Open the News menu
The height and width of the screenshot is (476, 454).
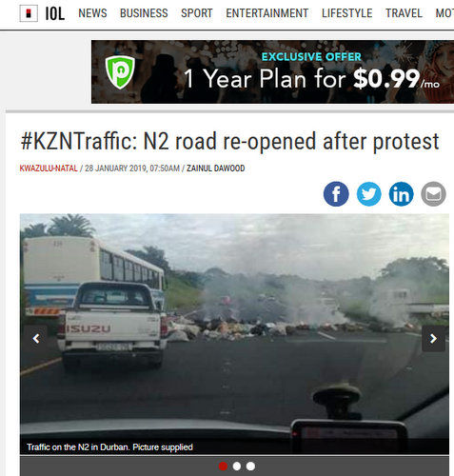click(92, 13)
